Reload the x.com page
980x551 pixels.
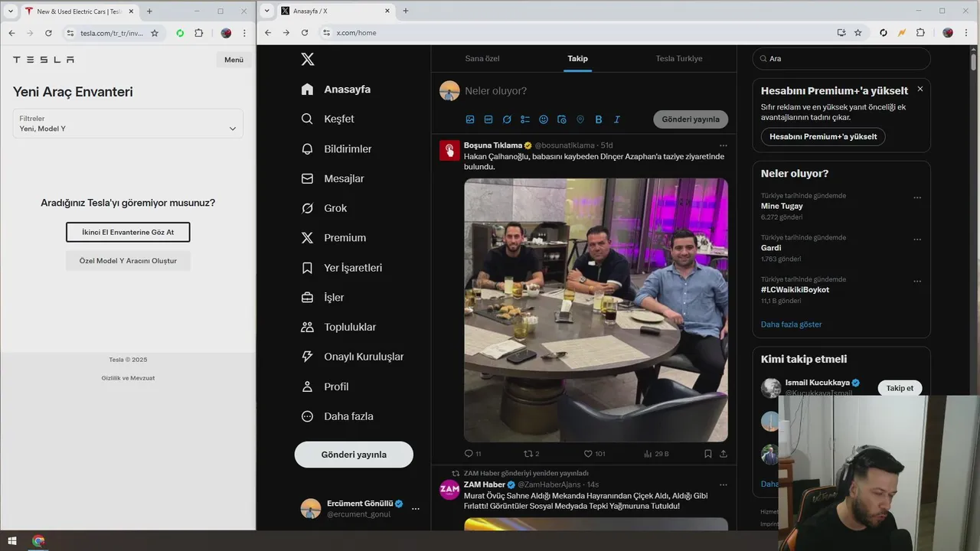[x=305, y=33]
